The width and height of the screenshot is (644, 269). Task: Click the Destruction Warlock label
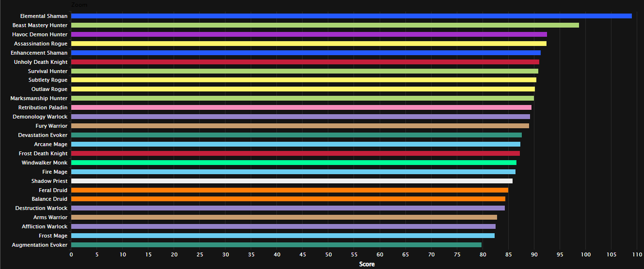(42, 208)
